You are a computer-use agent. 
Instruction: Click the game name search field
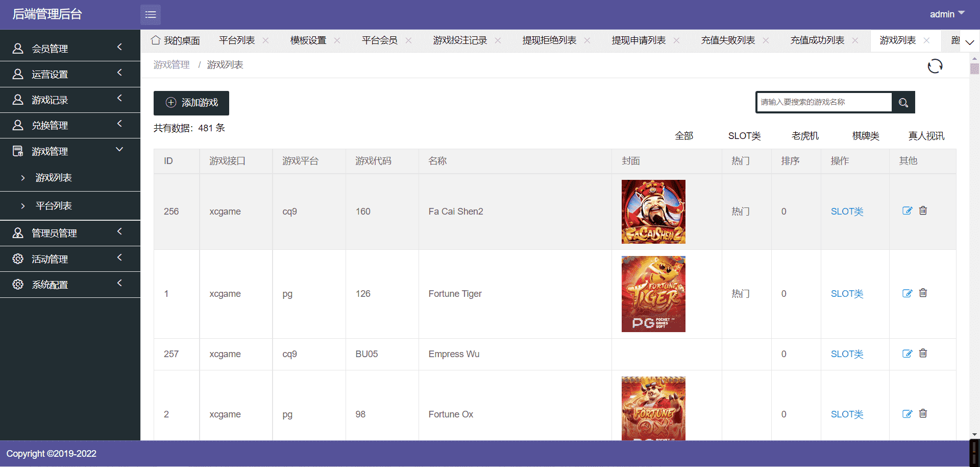(824, 102)
